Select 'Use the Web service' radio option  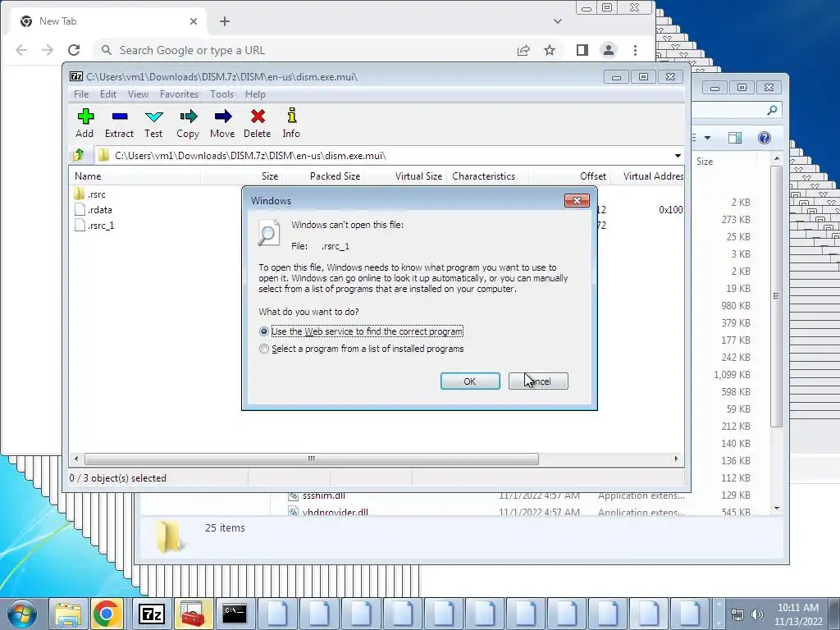pos(263,331)
